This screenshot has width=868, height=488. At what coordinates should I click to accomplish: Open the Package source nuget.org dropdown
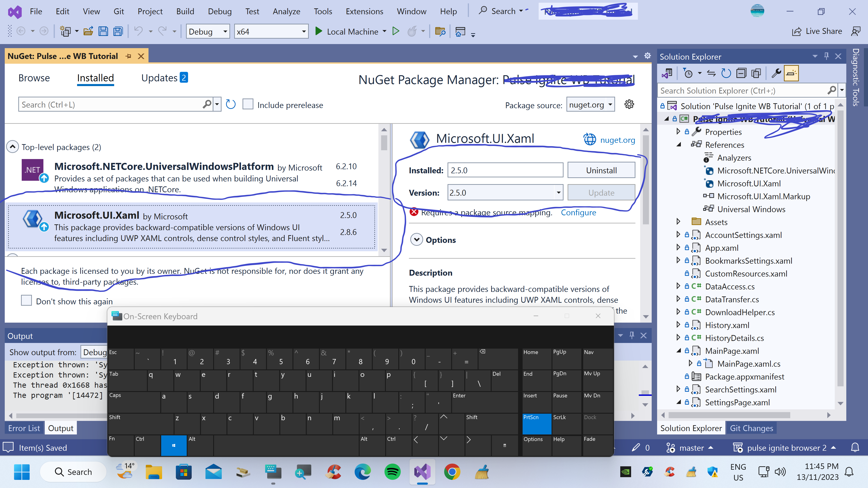click(x=591, y=104)
